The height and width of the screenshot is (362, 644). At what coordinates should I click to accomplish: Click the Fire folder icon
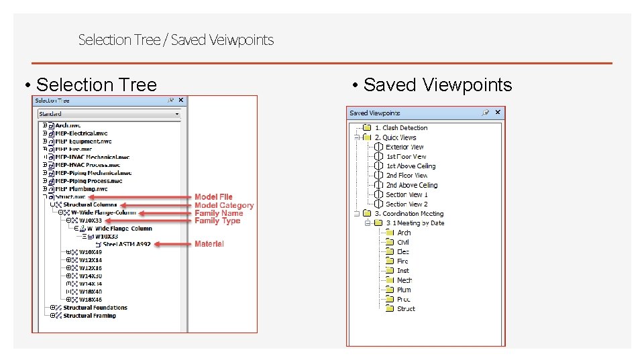pyautogui.click(x=390, y=261)
